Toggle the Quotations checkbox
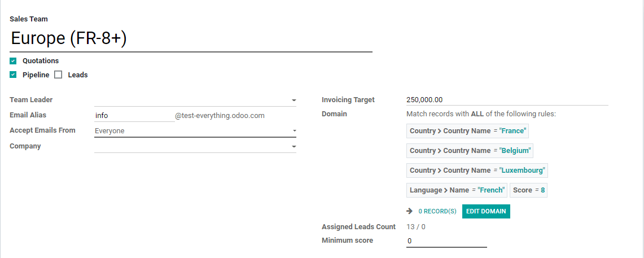 click(13, 61)
